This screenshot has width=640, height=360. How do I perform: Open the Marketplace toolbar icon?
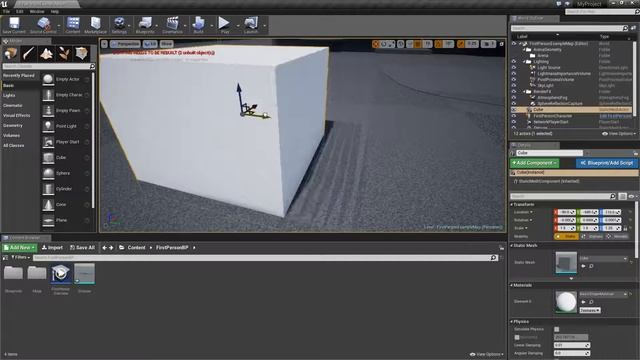point(96,24)
